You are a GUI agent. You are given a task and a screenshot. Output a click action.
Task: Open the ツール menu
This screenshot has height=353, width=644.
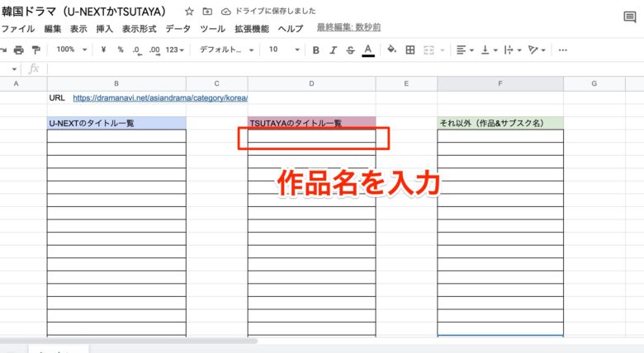click(x=213, y=29)
